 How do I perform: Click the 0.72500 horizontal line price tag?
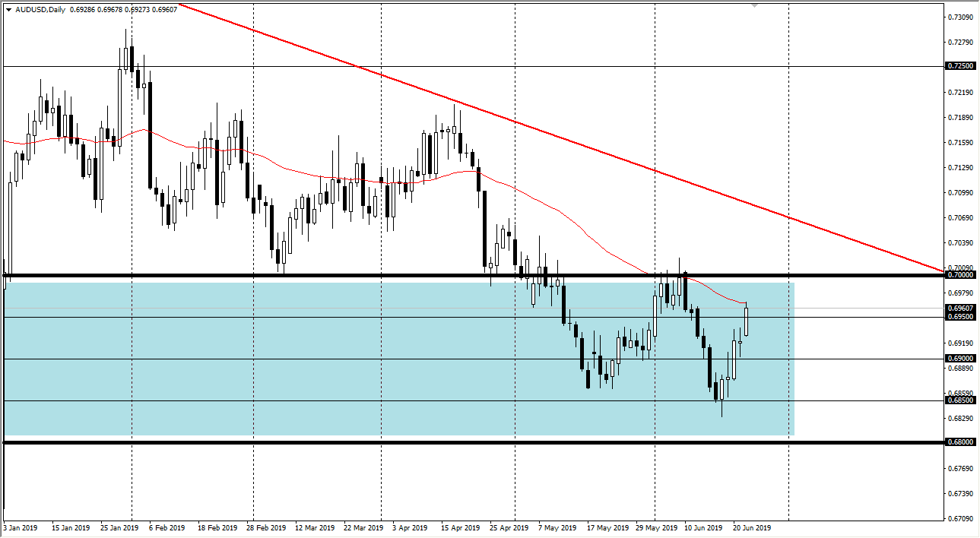pyautogui.click(x=959, y=66)
